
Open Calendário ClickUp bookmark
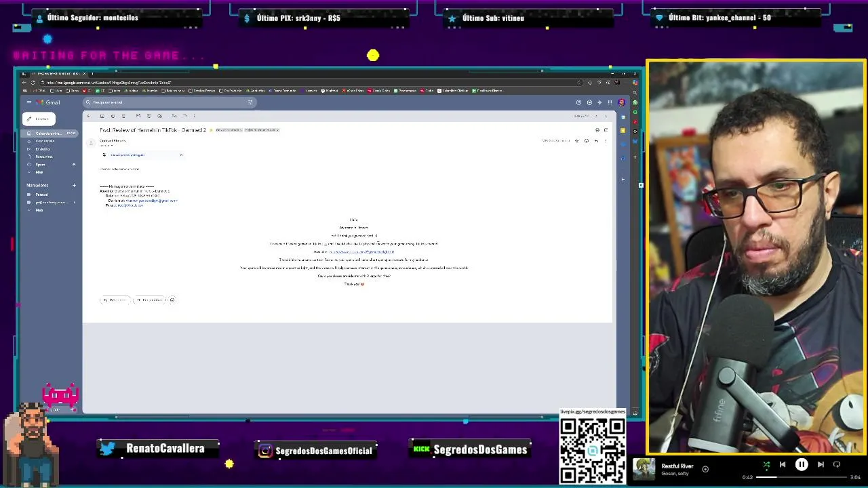click(453, 90)
